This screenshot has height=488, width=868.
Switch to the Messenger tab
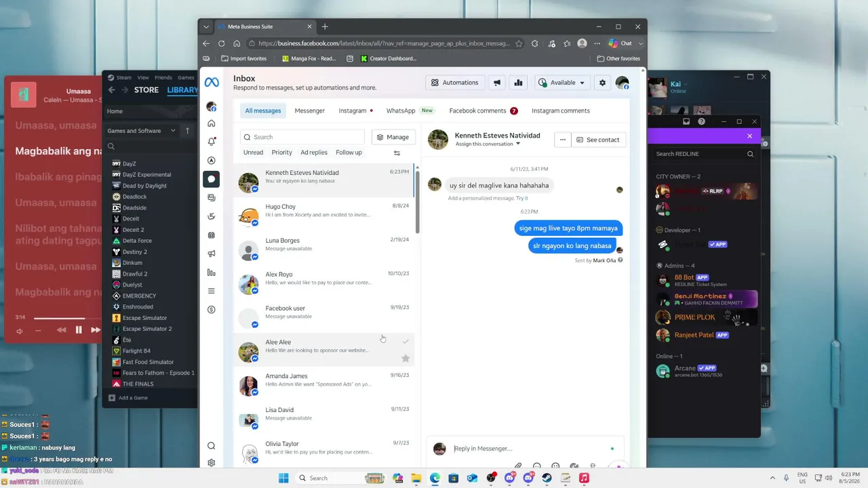pos(310,110)
